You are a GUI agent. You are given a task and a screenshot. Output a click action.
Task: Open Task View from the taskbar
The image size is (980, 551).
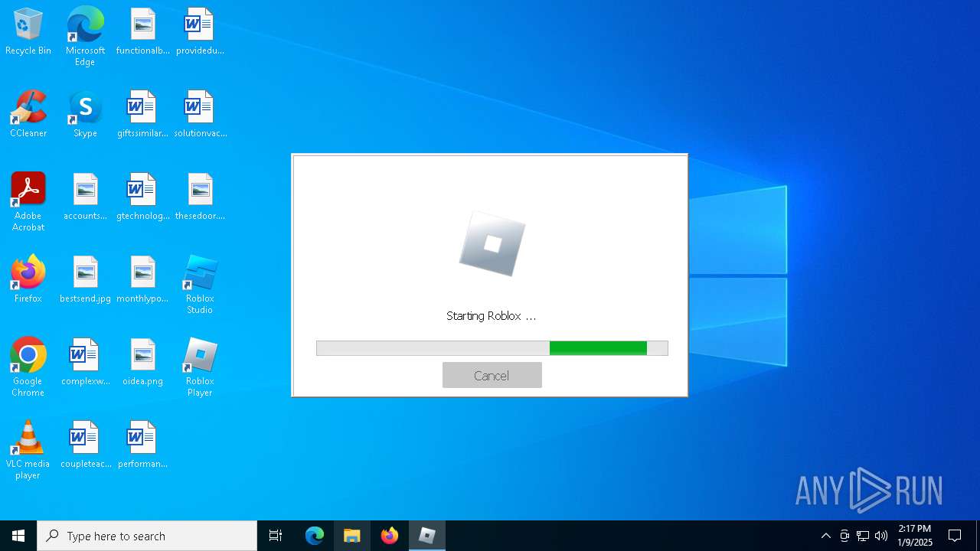coord(276,536)
